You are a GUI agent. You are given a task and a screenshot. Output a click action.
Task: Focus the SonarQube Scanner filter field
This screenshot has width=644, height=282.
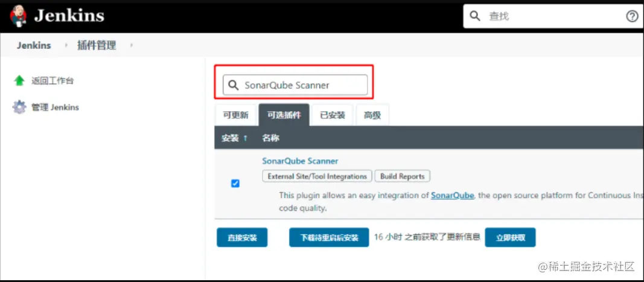point(295,85)
